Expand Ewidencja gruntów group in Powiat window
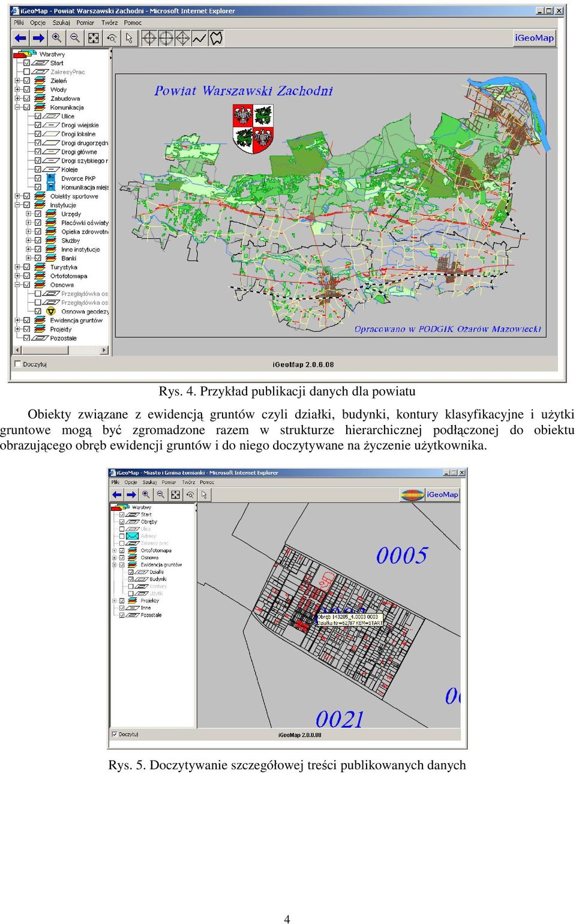576x924 pixels. [x=17, y=320]
